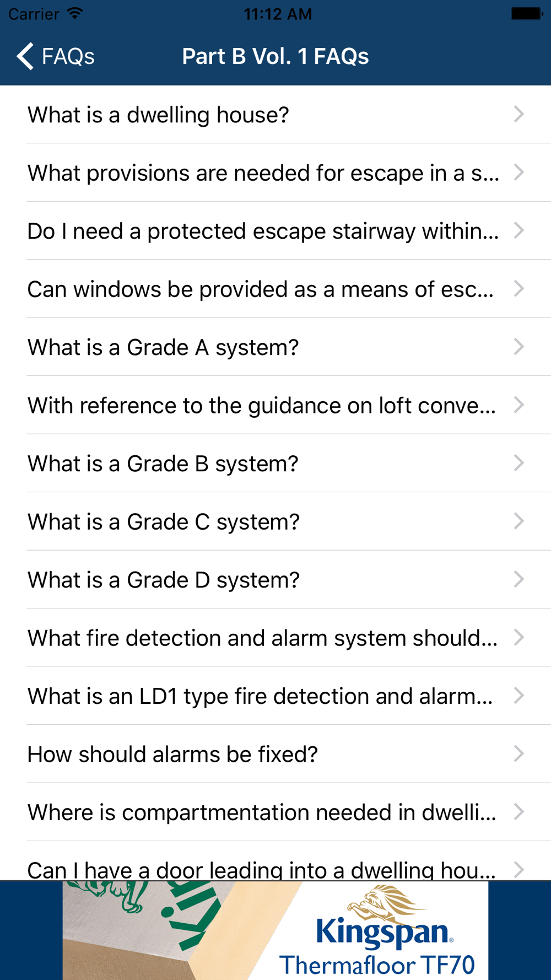
Task: Open 'What is a dwelling house?' question
Action: (x=275, y=115)
